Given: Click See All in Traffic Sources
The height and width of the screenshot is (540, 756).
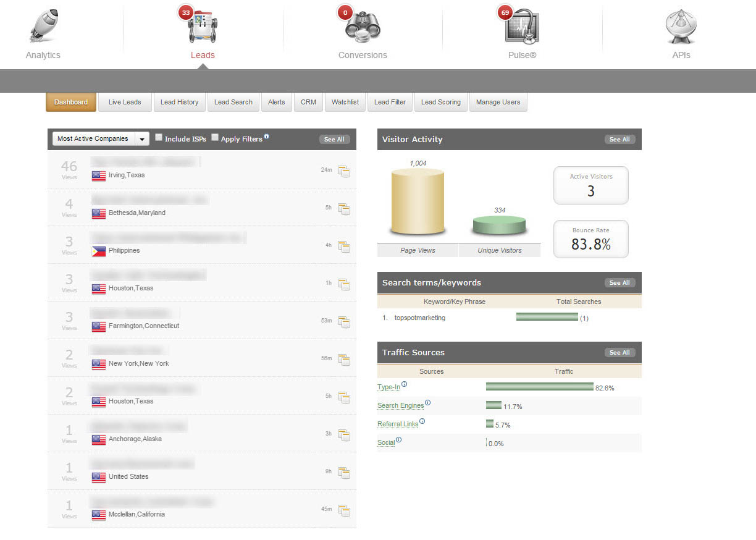Looking at the screenshot, I should 619,353.
